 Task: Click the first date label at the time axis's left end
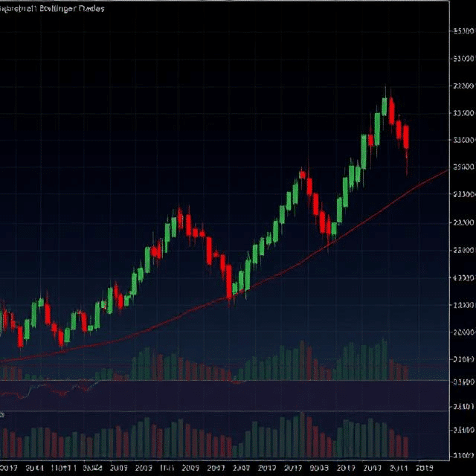tap(9, 469)
